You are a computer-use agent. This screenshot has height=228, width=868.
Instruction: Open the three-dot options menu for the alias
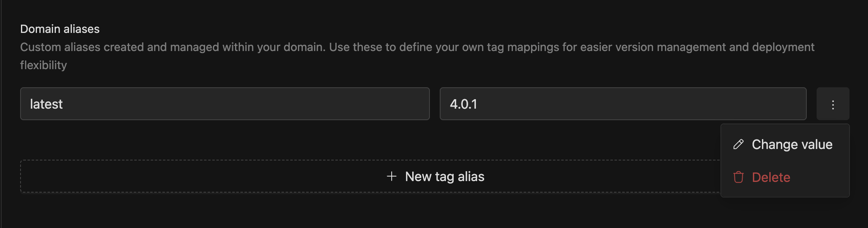point(833,104)
